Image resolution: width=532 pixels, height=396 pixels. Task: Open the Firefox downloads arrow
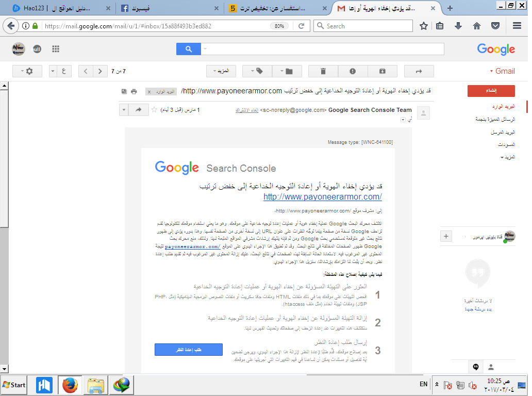point(458,26)
